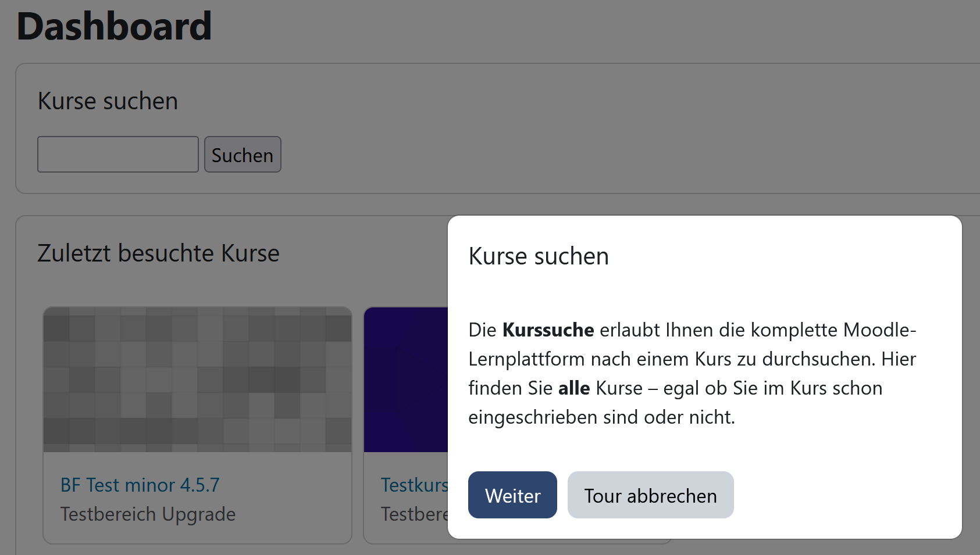The width and height of the screenshot is (980, 555).
Task: Cancel the tour with Tour abbrechen
Action: [650, 495]
